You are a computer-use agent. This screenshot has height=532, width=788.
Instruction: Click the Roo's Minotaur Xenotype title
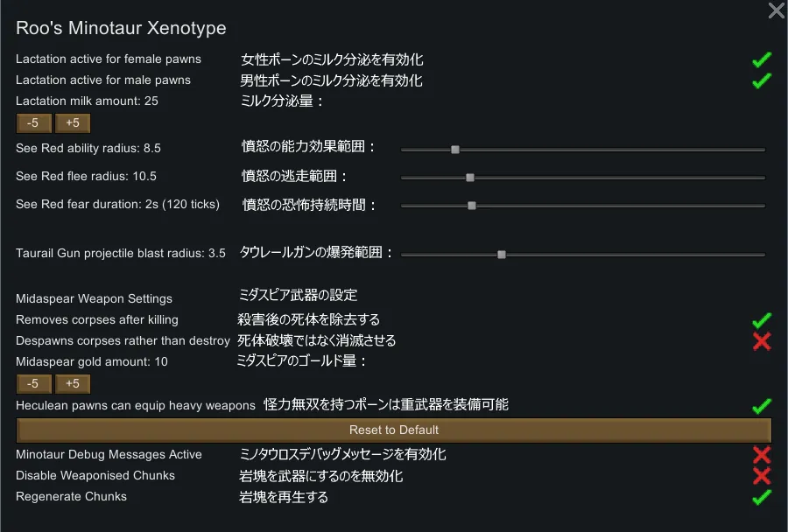pyautogui.click(x=121, y=28)
